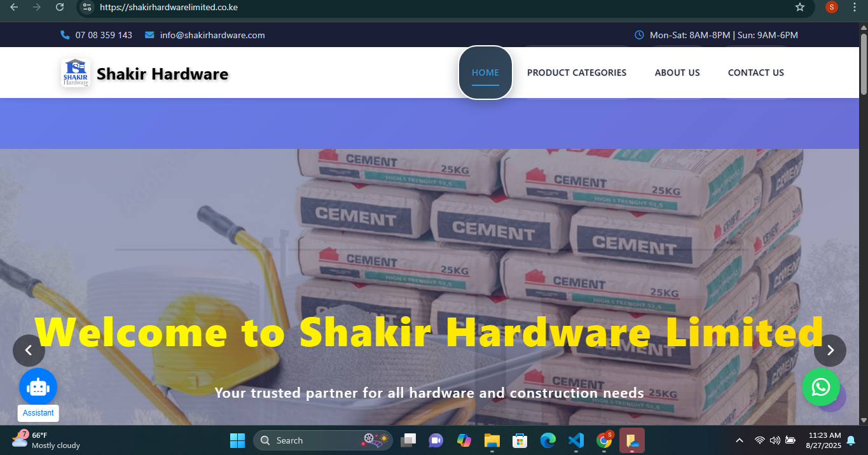868x455 pixels.
Task: Navigate to ABOUT US page
Action: (x=677, y=73)
